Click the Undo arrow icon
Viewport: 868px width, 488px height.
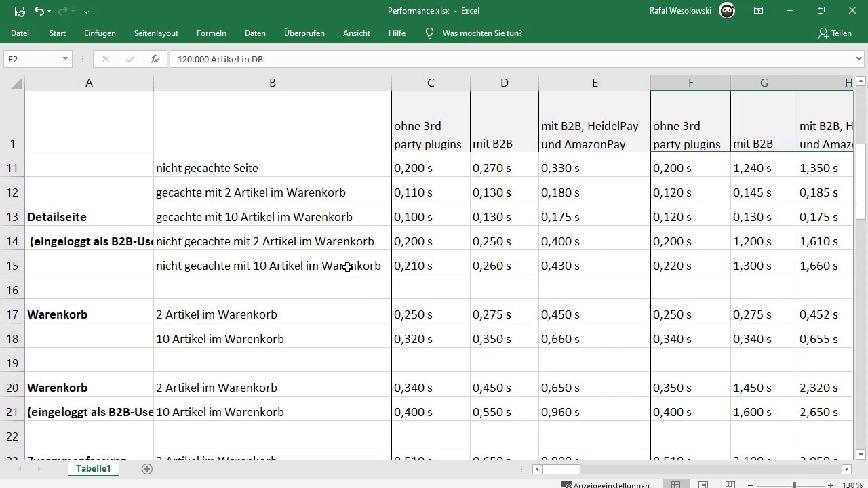click(x=39, y=11)
